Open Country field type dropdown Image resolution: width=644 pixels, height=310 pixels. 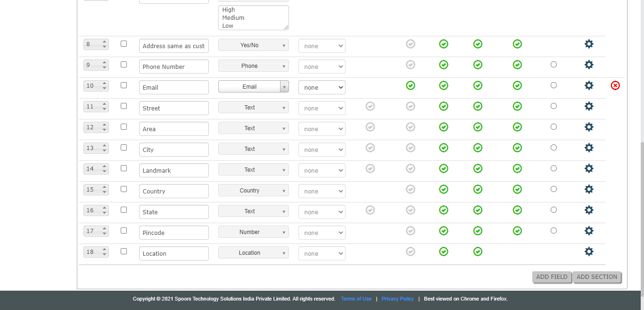253,191
